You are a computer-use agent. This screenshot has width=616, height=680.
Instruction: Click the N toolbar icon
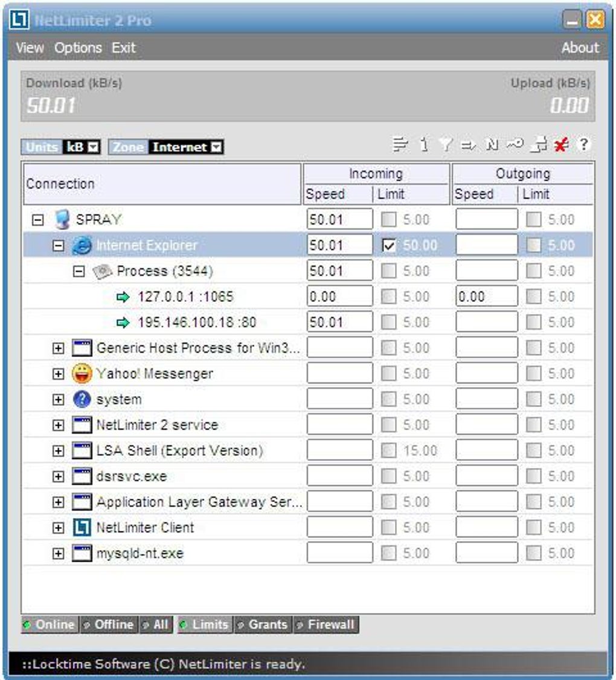[492, 144]
